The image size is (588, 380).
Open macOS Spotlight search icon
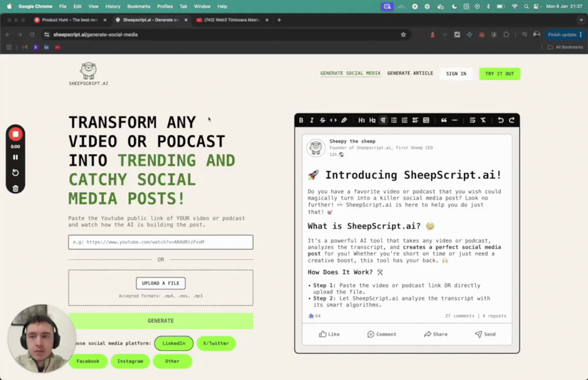point(526,6)
